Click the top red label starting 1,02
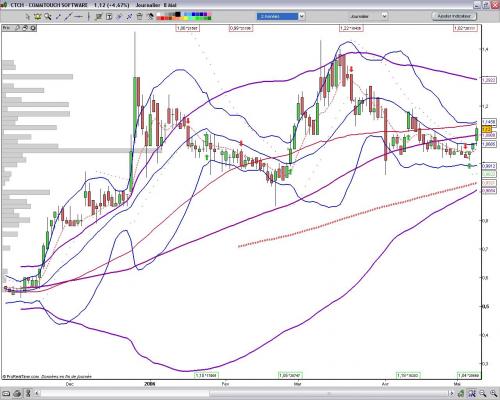 pos(466,28)
